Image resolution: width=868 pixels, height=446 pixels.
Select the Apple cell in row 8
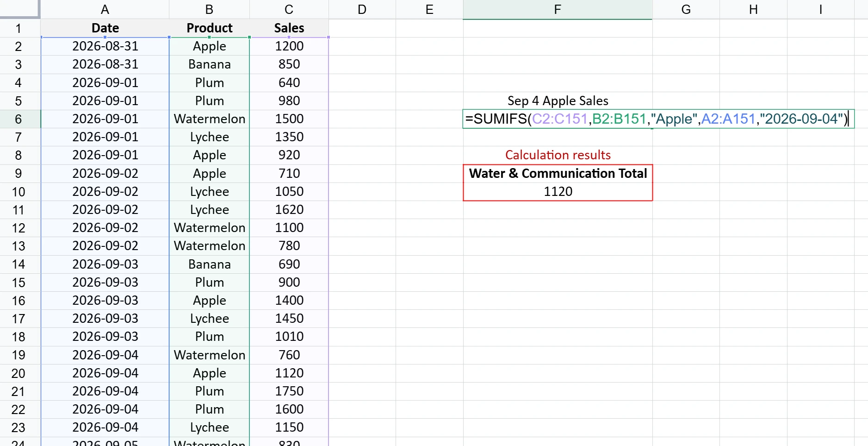pos(209,155)
